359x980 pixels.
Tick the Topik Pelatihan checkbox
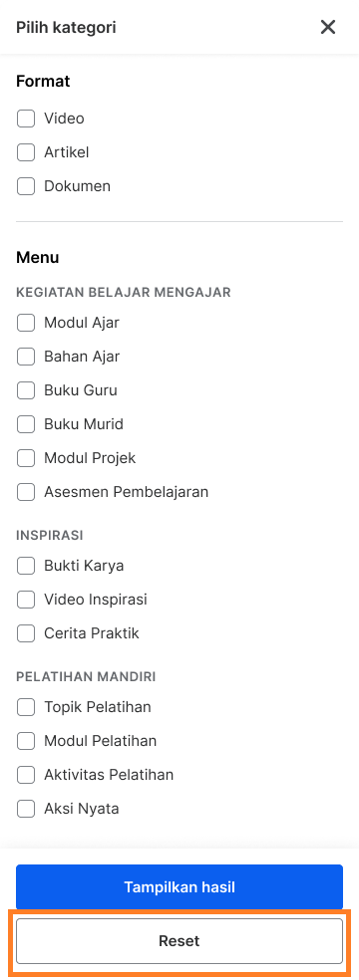[26, 707]
